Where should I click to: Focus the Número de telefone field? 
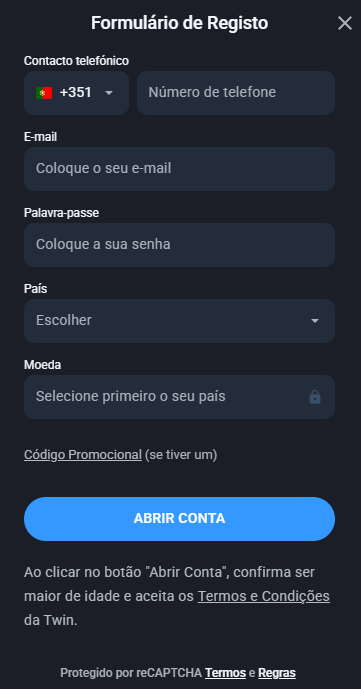pos(236,93)
